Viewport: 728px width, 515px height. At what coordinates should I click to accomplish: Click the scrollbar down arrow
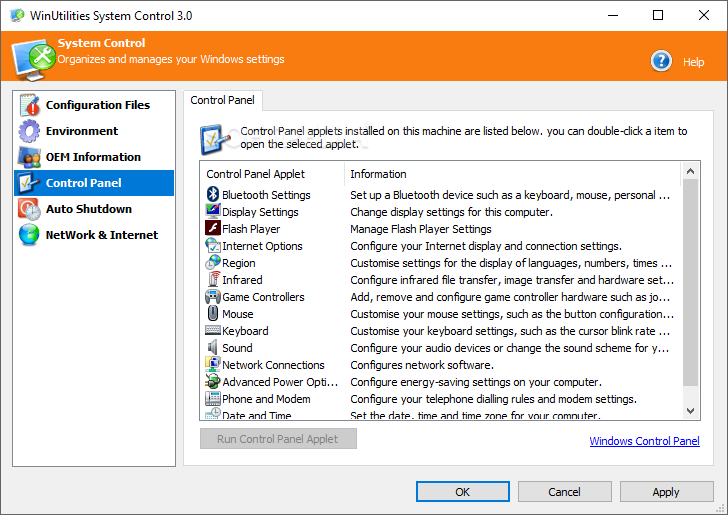690,411
